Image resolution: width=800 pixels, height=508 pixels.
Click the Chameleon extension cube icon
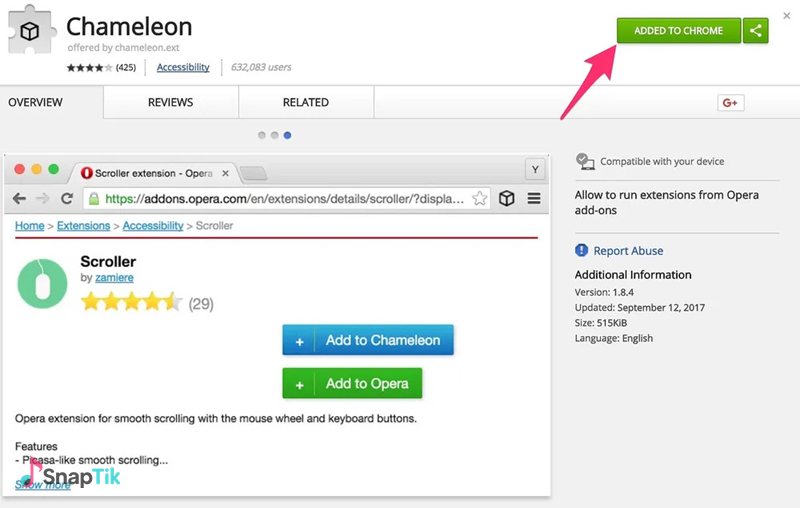click(32, 32)
